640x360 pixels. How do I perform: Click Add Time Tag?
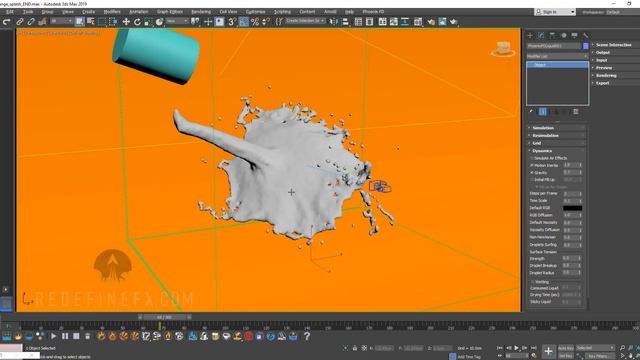pos(469,357)
